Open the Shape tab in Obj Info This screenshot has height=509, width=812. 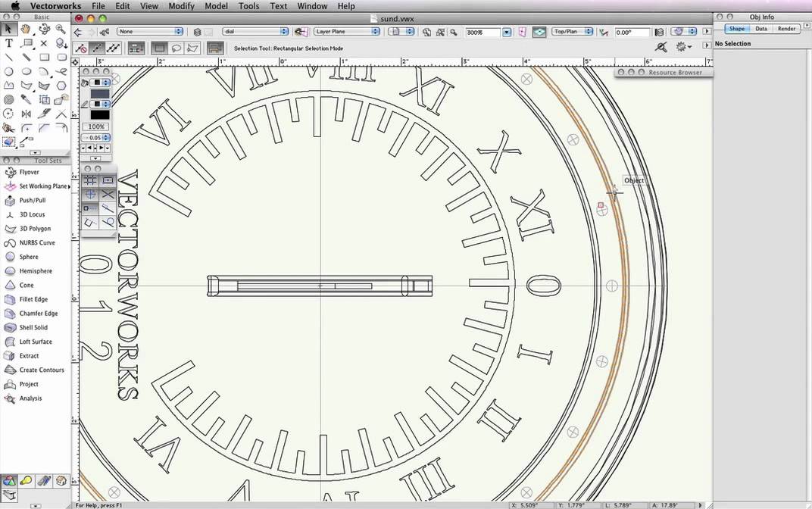coord(737,29)
